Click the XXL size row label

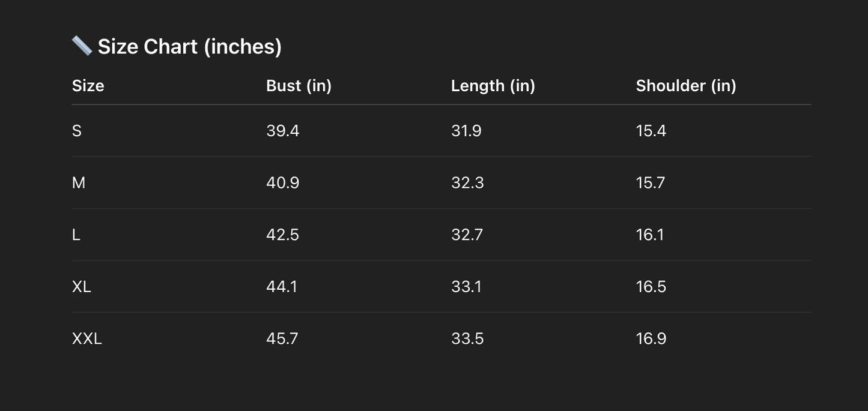[87, 339]
